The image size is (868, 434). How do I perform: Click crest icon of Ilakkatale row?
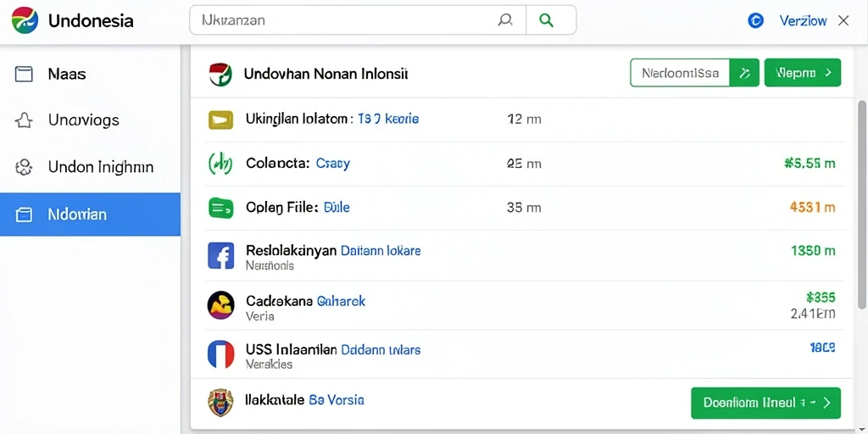pos(220,403)
